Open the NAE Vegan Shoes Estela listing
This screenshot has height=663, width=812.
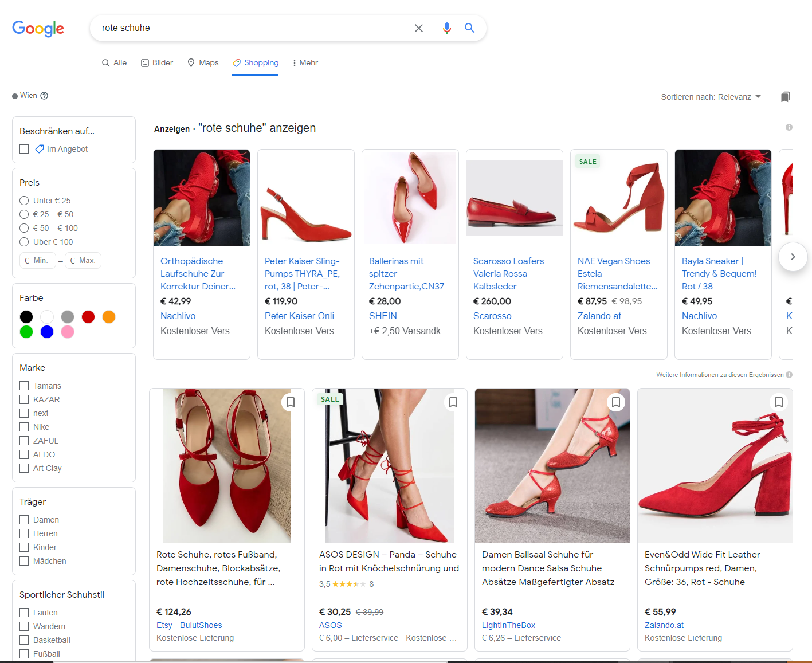click(617, 274)
